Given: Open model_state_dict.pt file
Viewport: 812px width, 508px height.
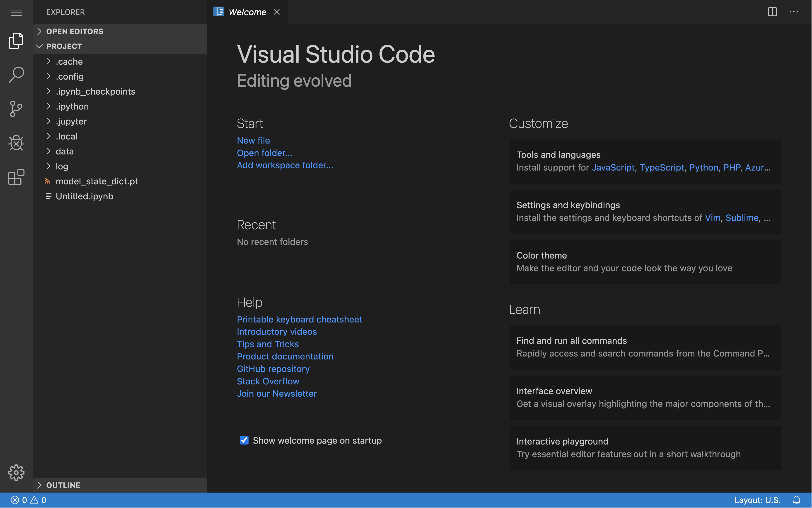Looking at the screenshot, I should coord(119,181).
